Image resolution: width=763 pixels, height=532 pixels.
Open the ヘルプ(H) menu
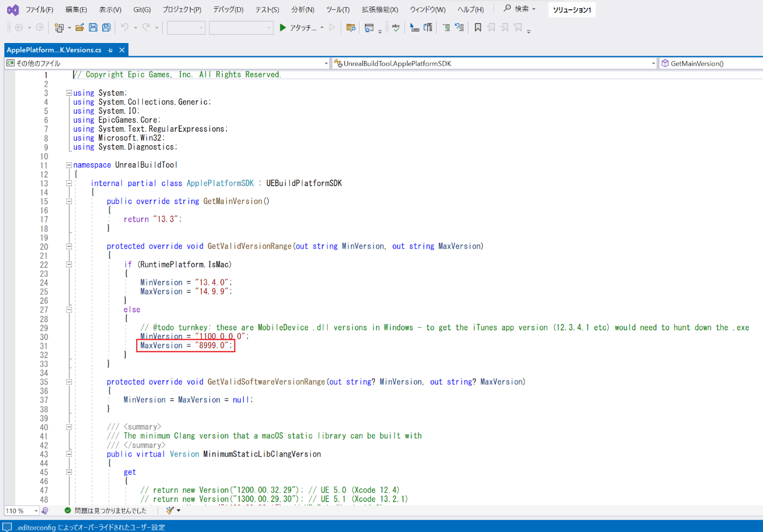pyautogui.click(x=470, y=10)
